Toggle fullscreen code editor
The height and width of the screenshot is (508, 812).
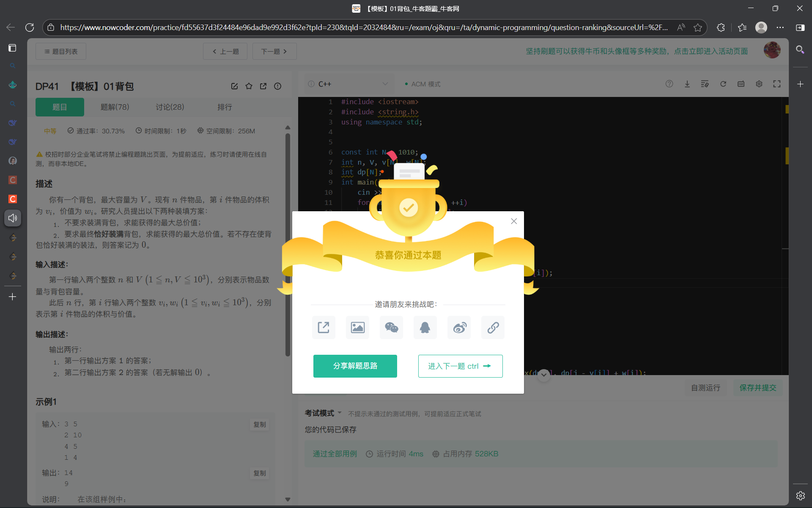tap(777, 84)
